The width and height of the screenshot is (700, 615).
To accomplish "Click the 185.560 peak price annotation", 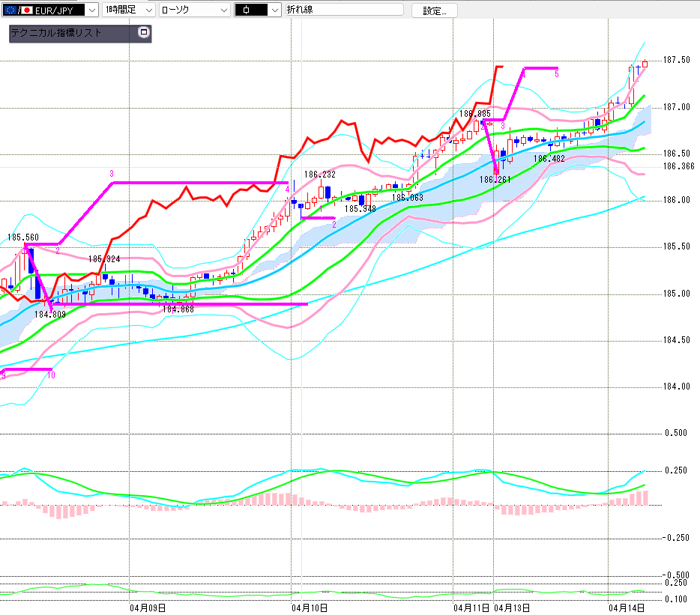I will [23, 237].
